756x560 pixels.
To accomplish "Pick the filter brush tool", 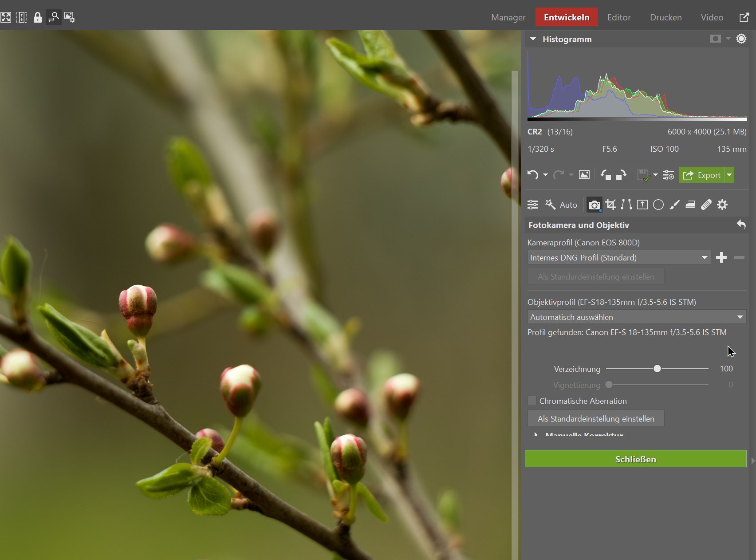I will (674, 205).
